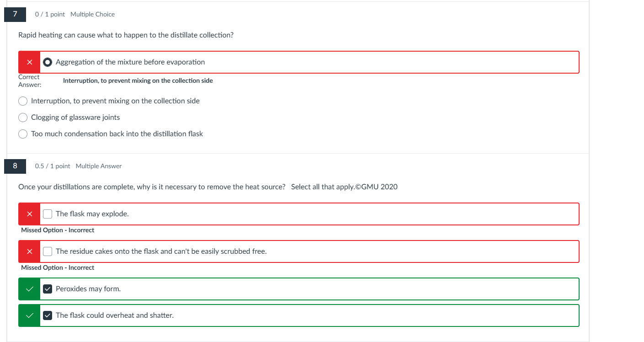644x342 pixels.
Task: Click green checkmark icon beside Peroxides may form
Action: pyautogui.click(x=29, y=289)
